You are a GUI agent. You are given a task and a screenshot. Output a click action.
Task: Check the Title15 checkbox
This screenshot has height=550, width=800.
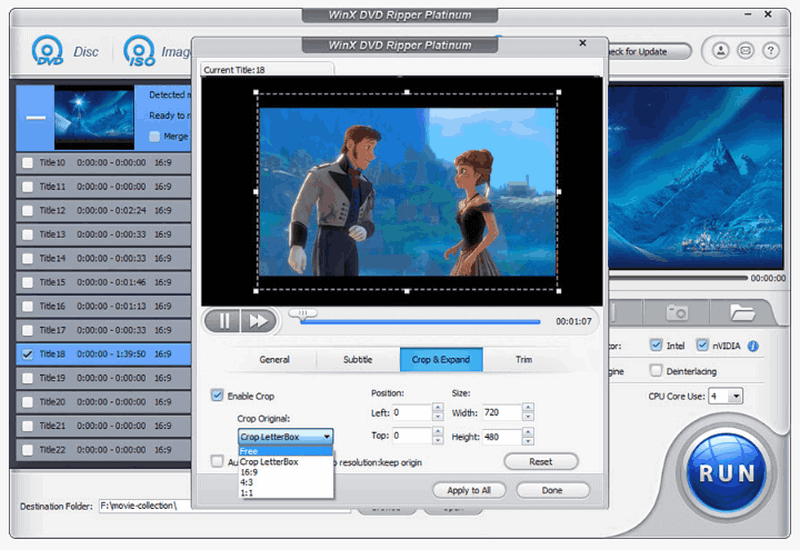[28, 282]
